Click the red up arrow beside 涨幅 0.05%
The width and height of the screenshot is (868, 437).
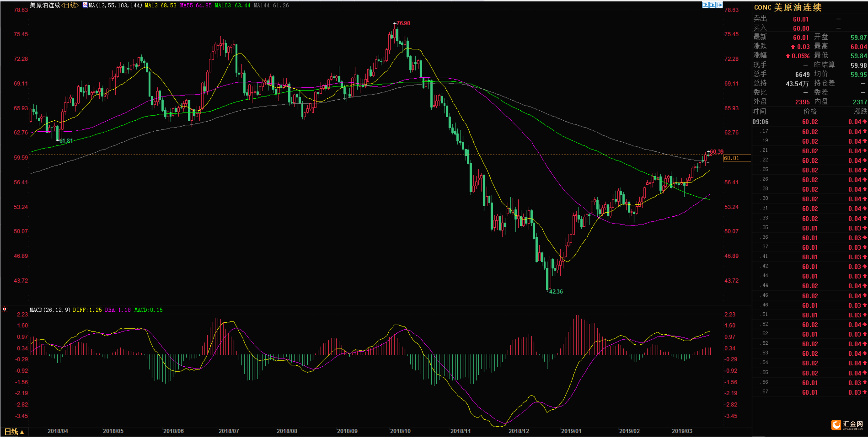pyautogui.click(x=788, y=56)
